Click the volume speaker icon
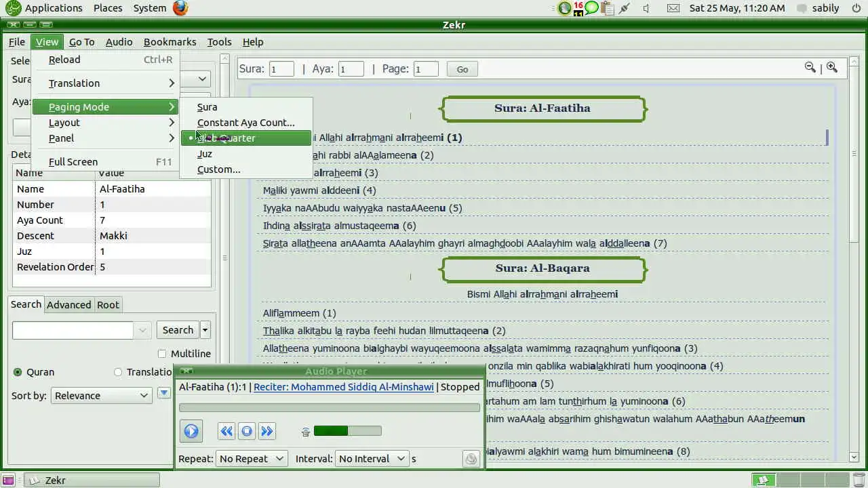Image resolution: width=868 pixels, height=488 pixels. (646, 8)
